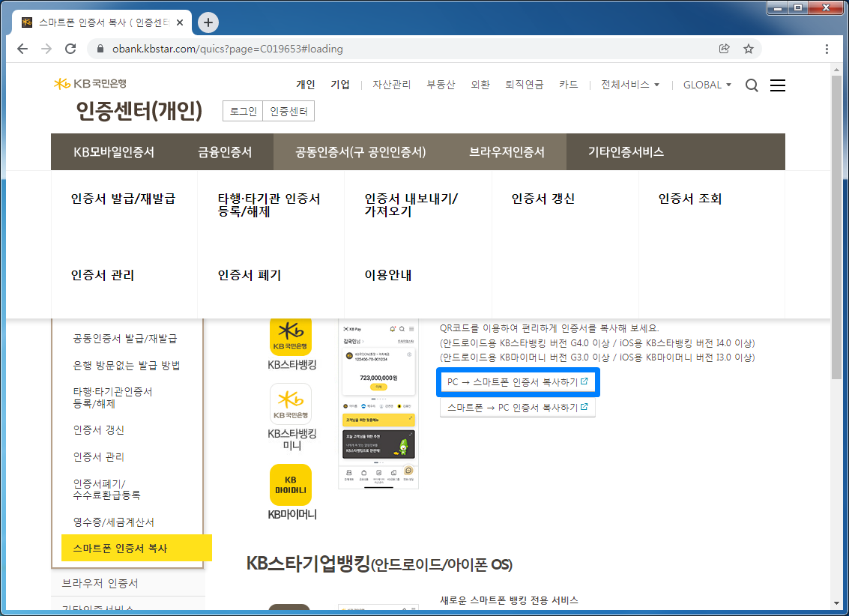This screenshot has width=849, height=616.
Task: Click the browser back arrow
Action: 22,49
